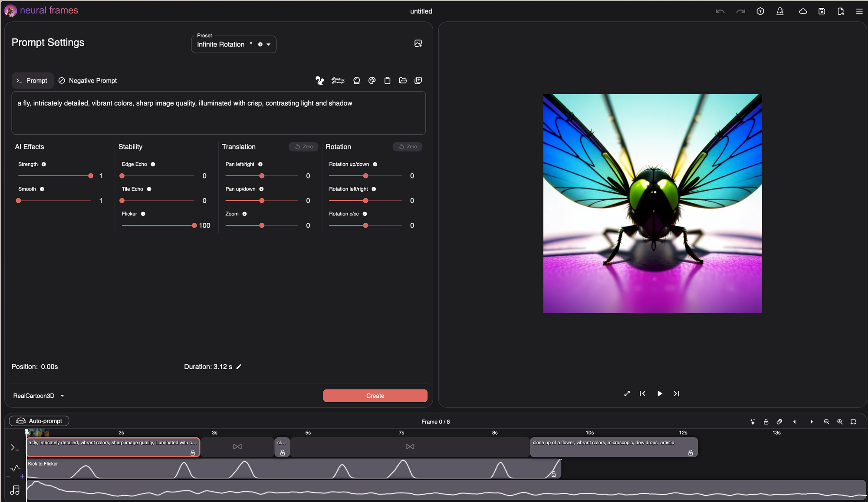
Task: Click the crystal ball prompt icon
Action: pyautogui.click(x=356, y=80)
